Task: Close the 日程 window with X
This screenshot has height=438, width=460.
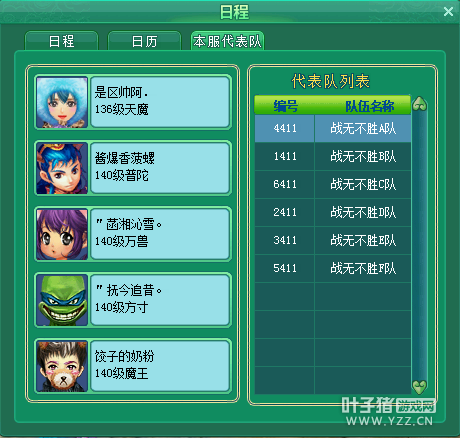Action: click(x=448, y=12)
